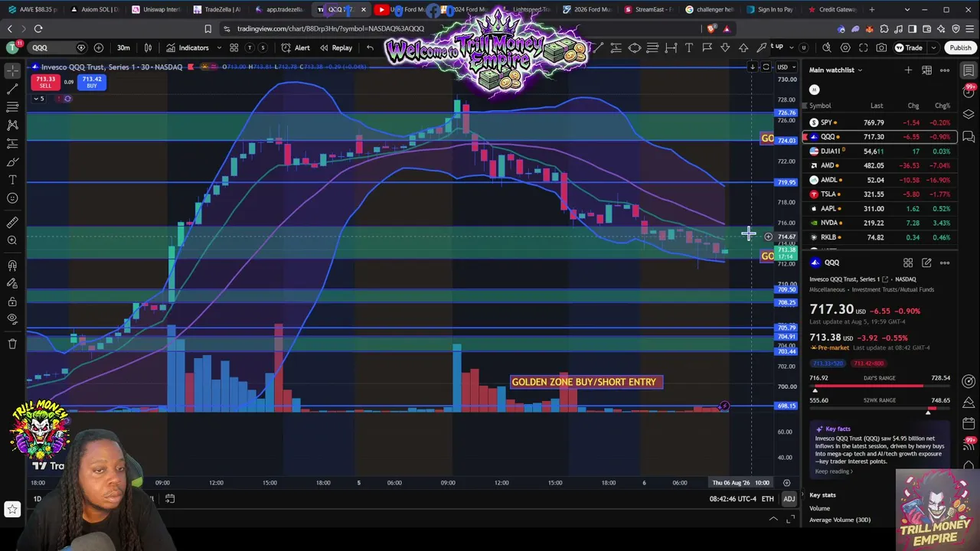Follow the Keep reading link
Viewport: 980px width, 551px height.
click(x=835, y=471)
